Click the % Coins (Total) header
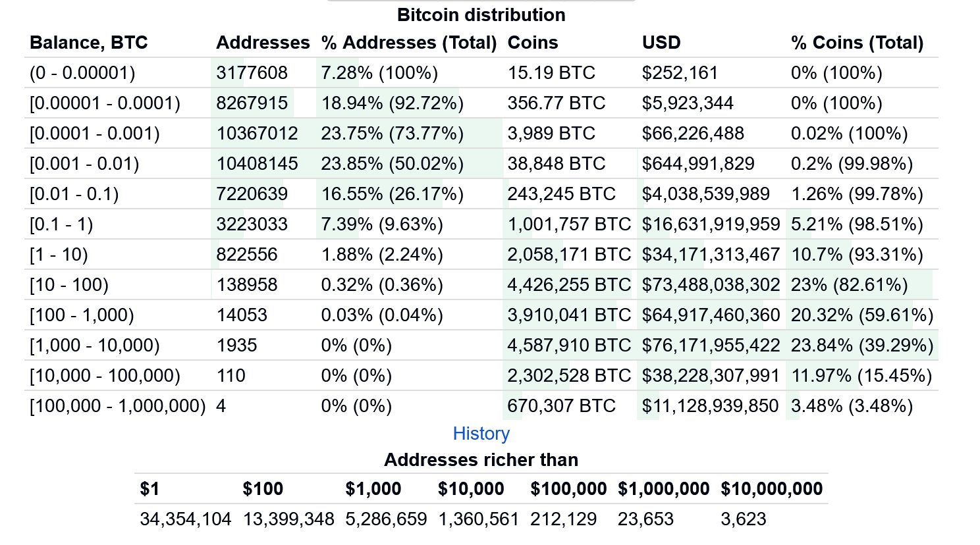 click(857, 43)
